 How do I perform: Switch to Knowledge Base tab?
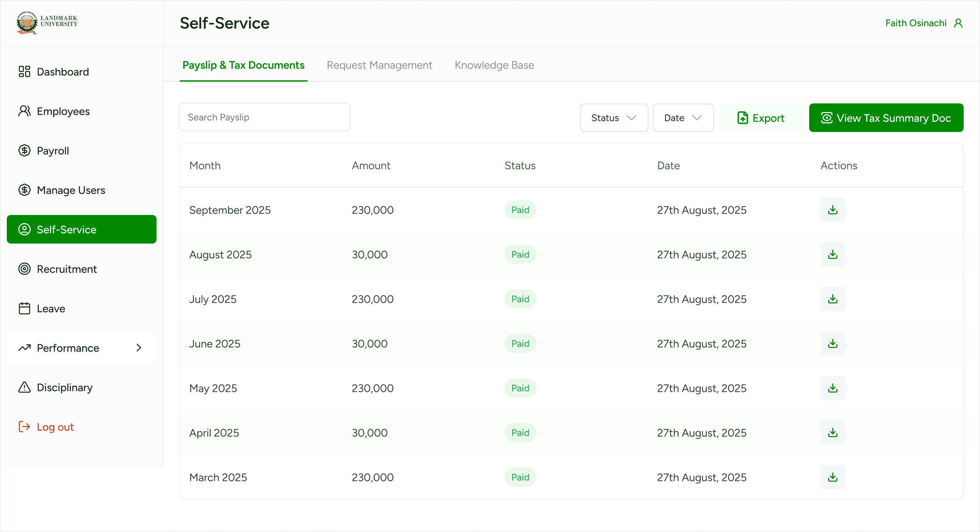pyautogui.click(x=494, y=65)
